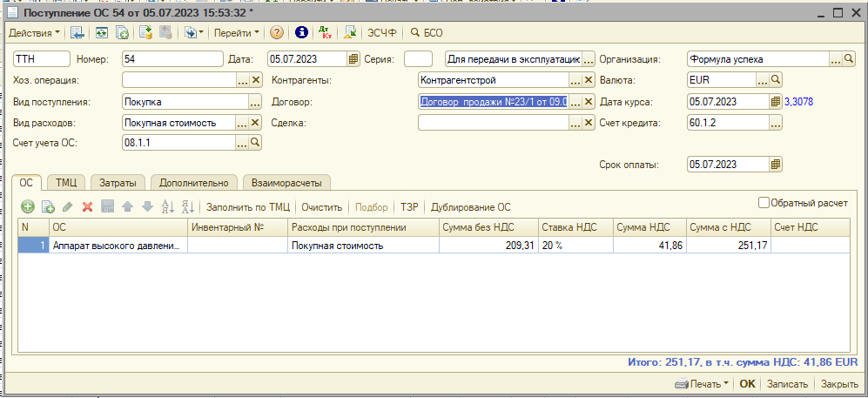Click the green add row icon
Image resolution: width=868 pixels, height=398 pixels.
point(28,207)
